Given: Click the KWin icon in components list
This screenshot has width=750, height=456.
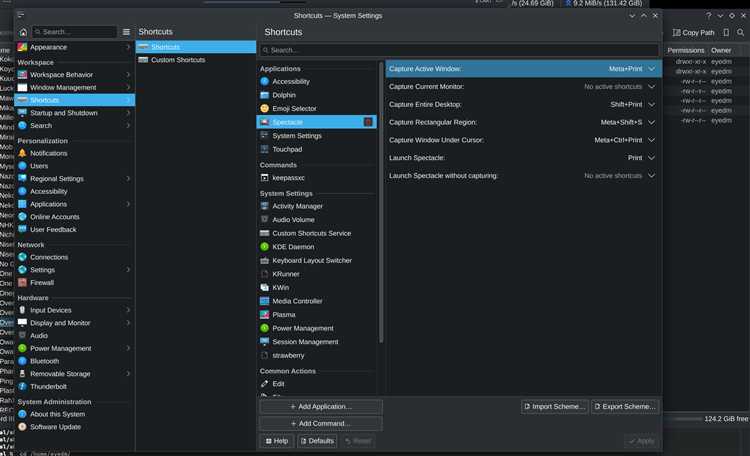Looking at the screenshot, I should 265,288.
